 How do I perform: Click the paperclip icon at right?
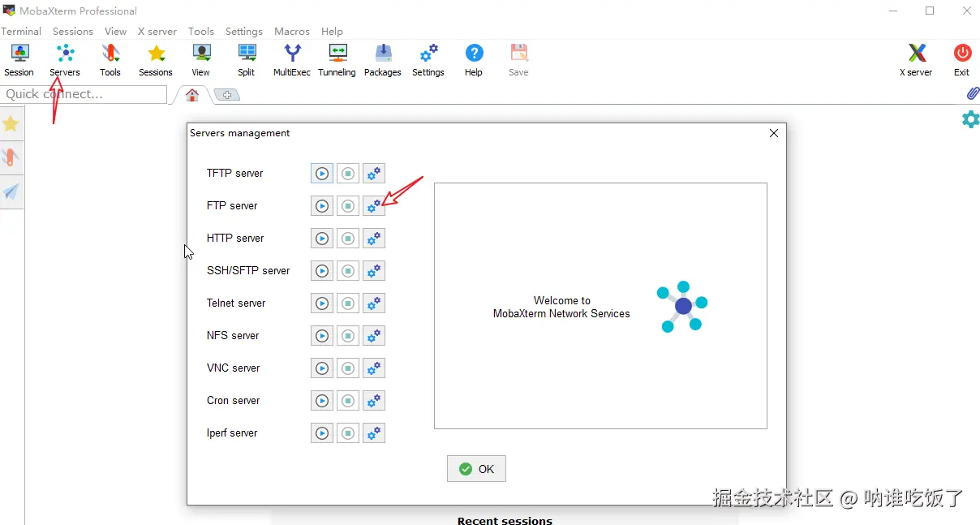[973, 93]
